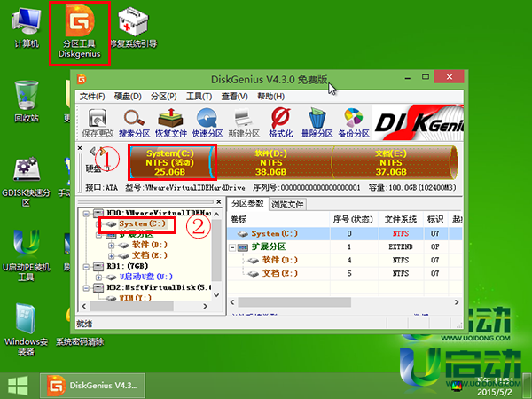Image resolution: width=532 pixels, height=399 pixels.
Task: Click the 格式化 format icon
Action: pos(280,123)
